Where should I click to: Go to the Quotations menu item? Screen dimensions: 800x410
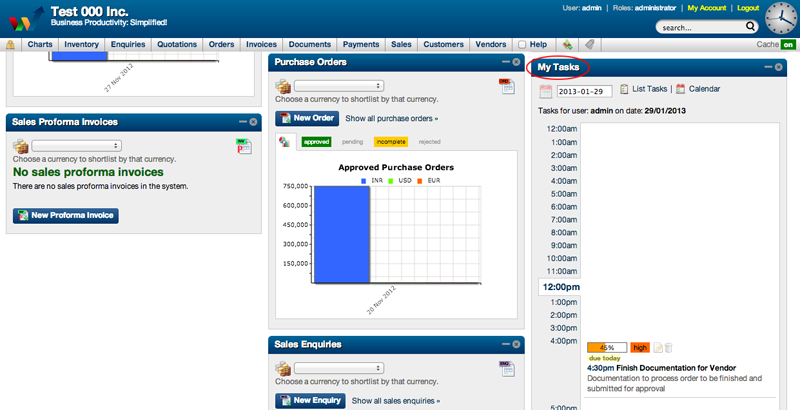click(177, 45)
